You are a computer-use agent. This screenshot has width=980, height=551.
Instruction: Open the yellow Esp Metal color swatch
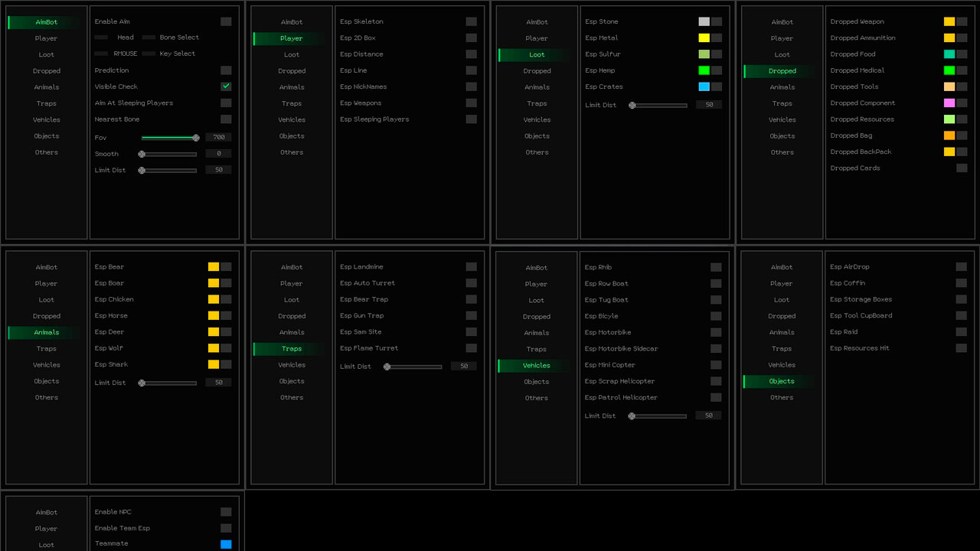[x=704, y=37]
